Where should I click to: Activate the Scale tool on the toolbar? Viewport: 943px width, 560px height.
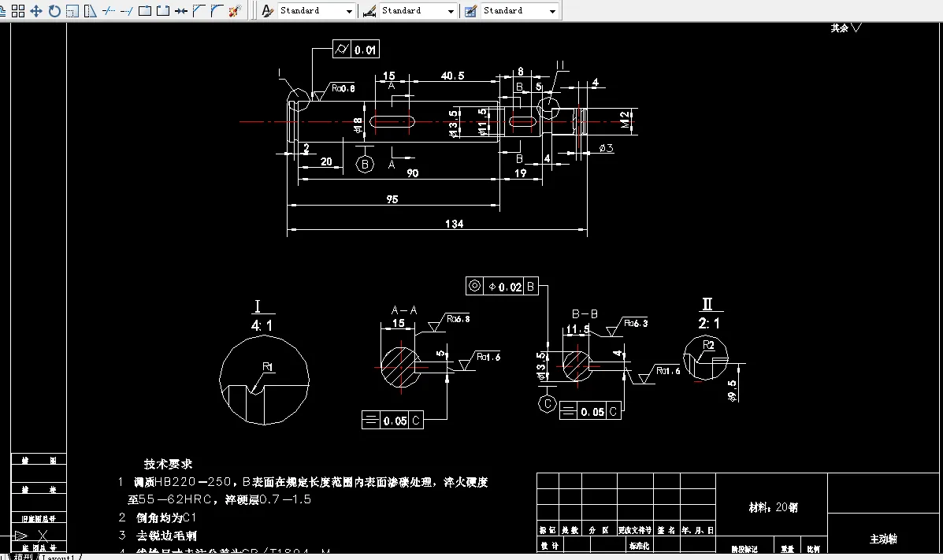pyautogui.click(x=72, y=10)
